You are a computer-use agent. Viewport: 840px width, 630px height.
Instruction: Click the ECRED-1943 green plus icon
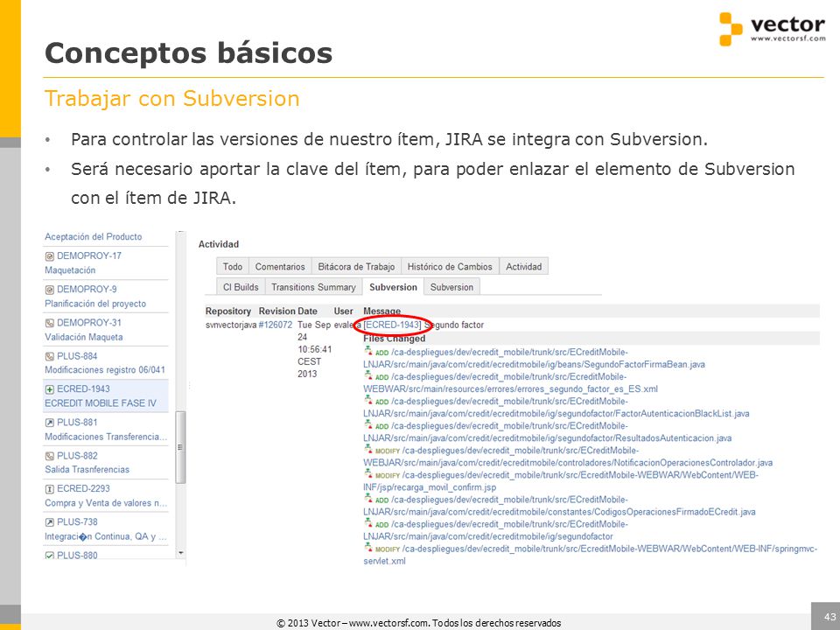[49, 389]
